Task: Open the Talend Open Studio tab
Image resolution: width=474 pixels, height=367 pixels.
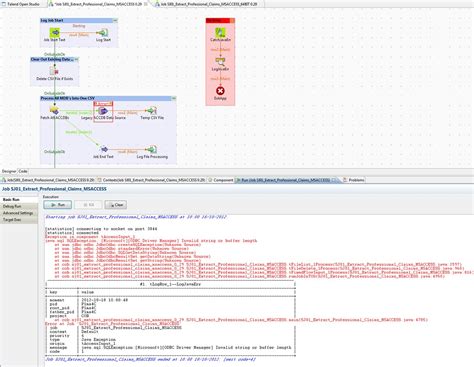Action: [21, 4]
